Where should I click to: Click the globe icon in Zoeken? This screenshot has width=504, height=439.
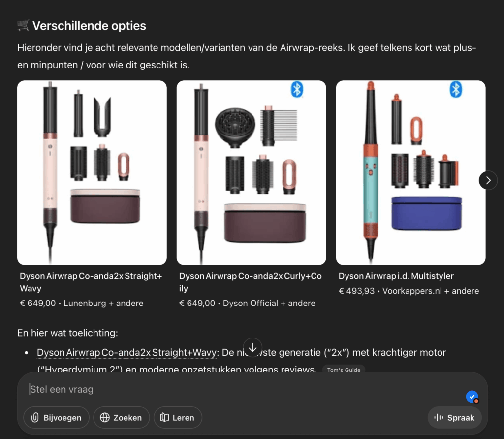click(x=105, y=417)
